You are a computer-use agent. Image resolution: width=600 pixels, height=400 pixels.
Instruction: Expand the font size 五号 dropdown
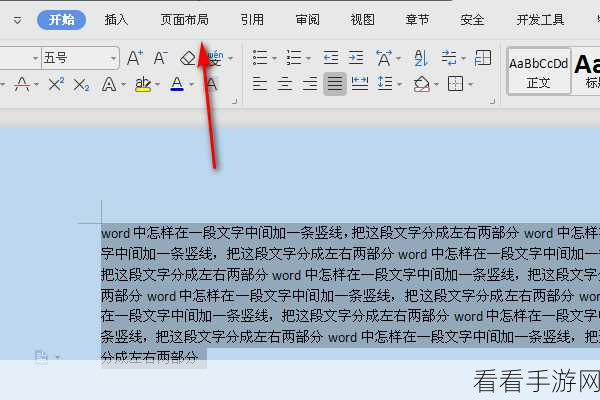[x=113, y=59]
